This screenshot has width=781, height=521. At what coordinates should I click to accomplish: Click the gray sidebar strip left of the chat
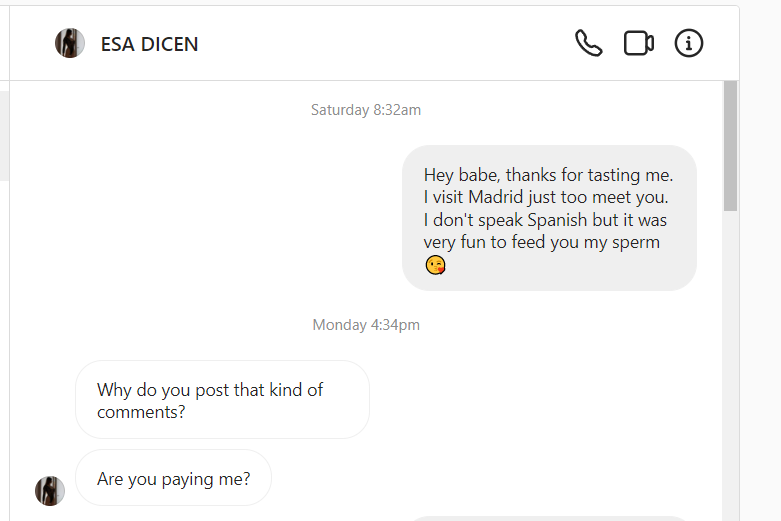pos(4,135)
